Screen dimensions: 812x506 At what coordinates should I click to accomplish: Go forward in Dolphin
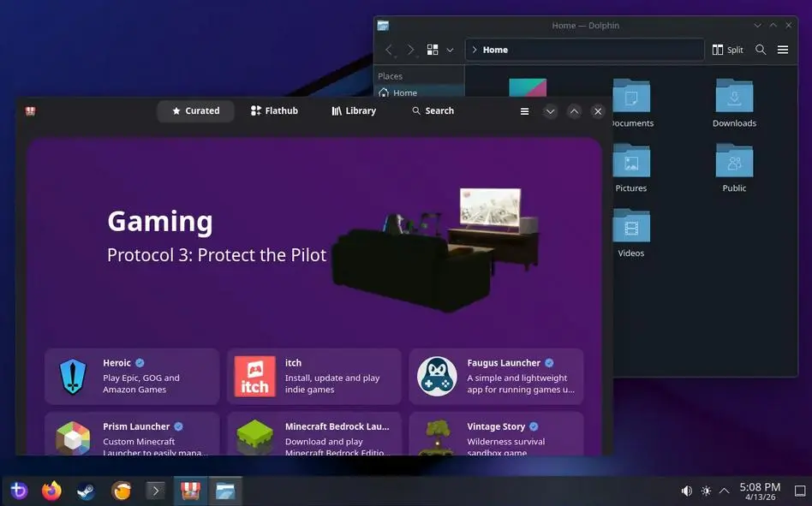(x=410, y=50)
